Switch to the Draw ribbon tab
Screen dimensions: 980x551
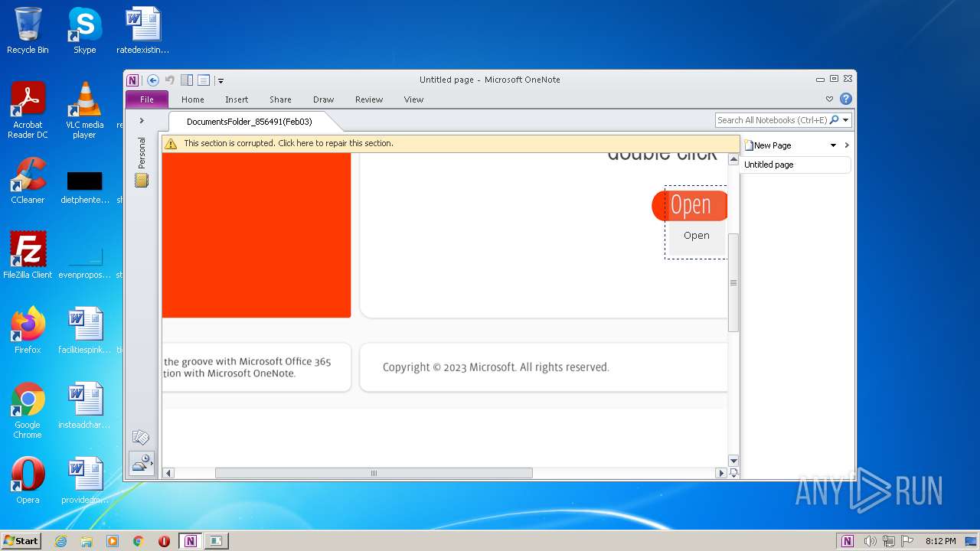324,99
